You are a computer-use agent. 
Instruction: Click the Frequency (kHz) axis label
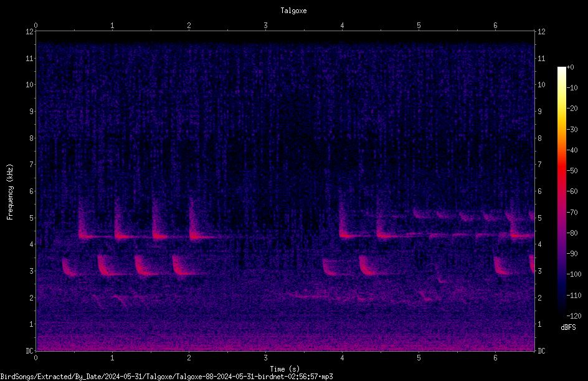(10, 192)
